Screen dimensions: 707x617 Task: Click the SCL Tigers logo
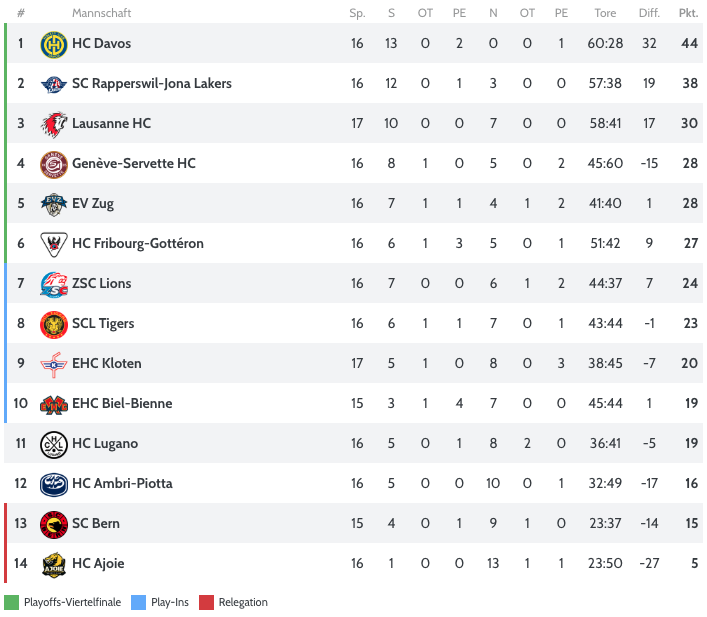click(x=53, y=324)
